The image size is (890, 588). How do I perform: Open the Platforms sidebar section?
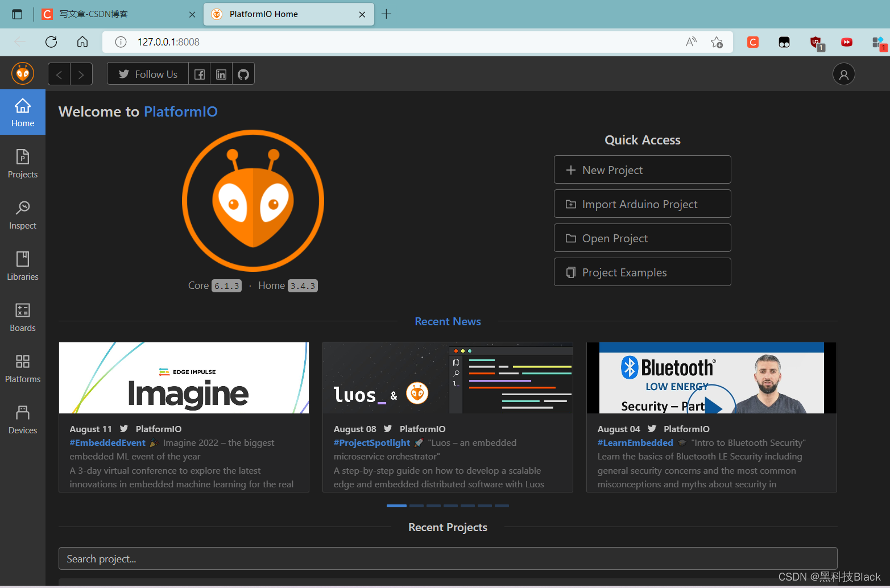point(23,368)
